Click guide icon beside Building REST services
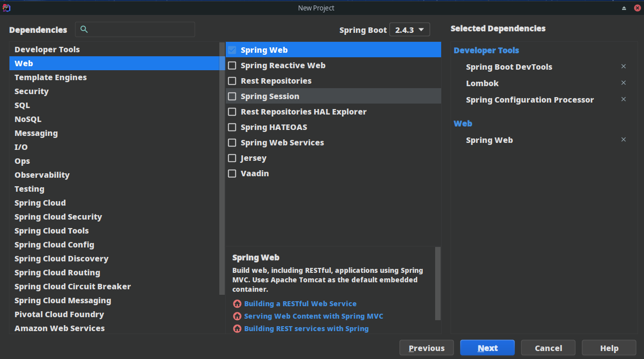 click(237, 329)
